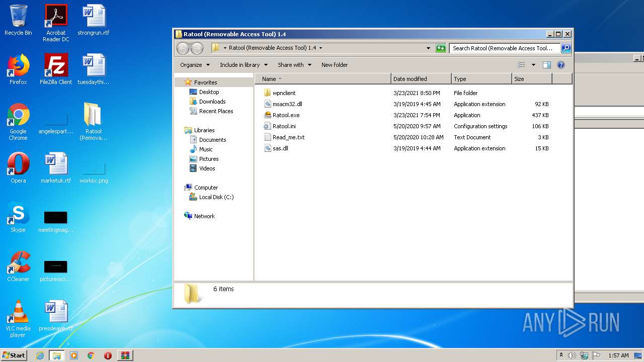Open Opera desktop shortcut
Viewport: 644px width, 362px height.
tap(18, 168)
